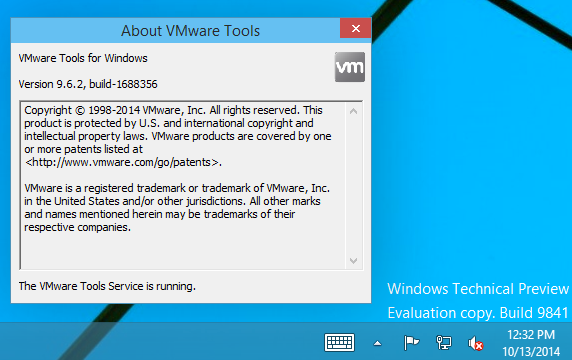Image resolution: width=572 pixels, height=360 pixels.
Task: Click the VMware Tools for Windows label
Action: pos(83,58)
